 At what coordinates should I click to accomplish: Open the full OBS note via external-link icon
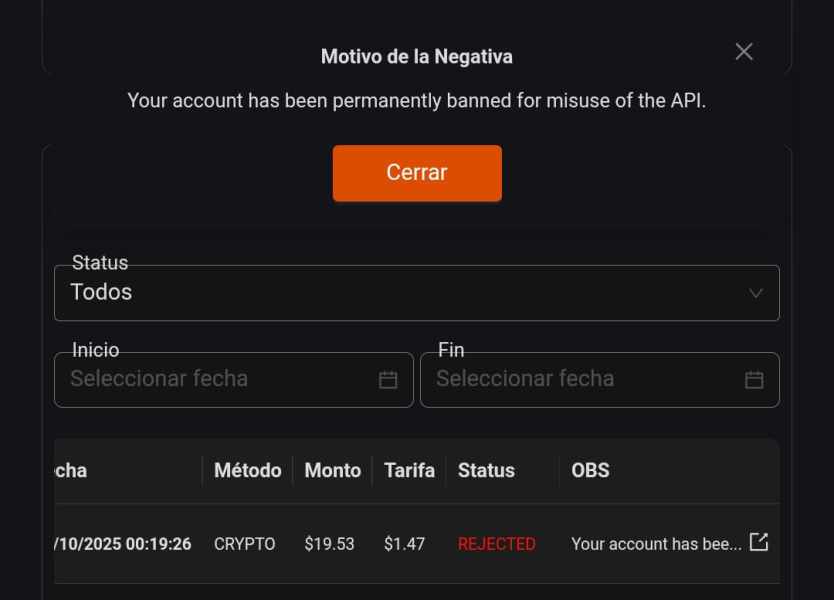point(759,542)
